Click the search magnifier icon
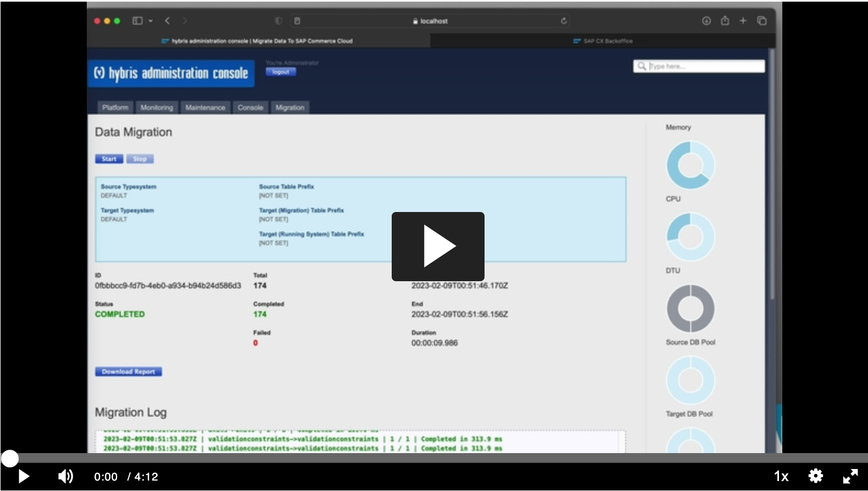868x491 pixels. tap(641, 66)
